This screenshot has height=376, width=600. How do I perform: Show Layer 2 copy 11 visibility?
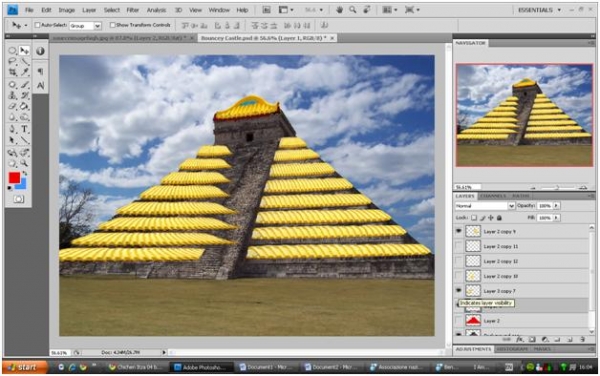point(458,246)
